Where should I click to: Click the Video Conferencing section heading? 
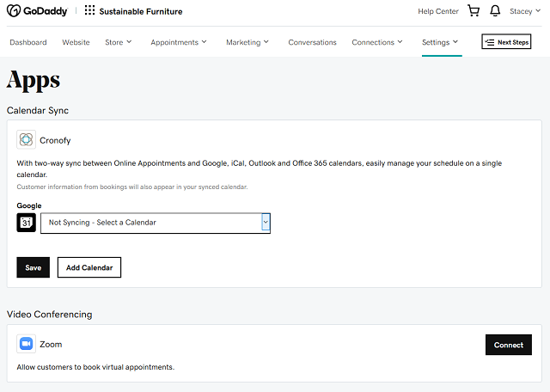[x=50, y=314]
